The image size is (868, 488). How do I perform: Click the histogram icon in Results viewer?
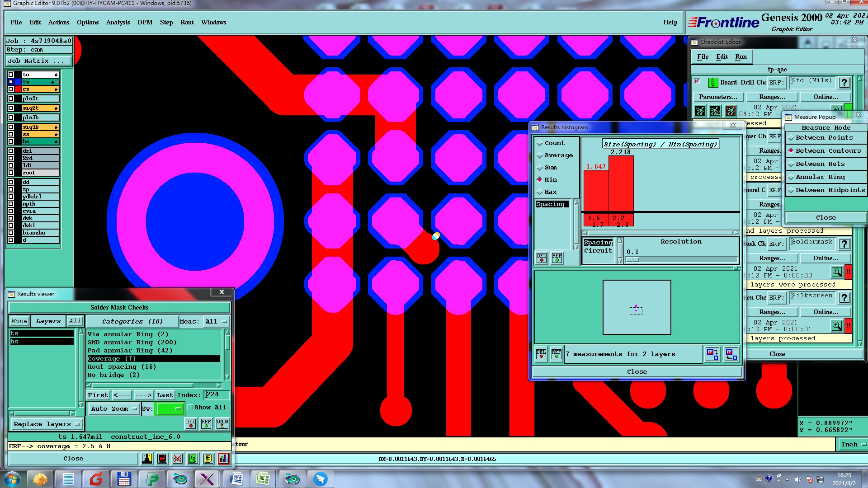[x=224, y=459]
